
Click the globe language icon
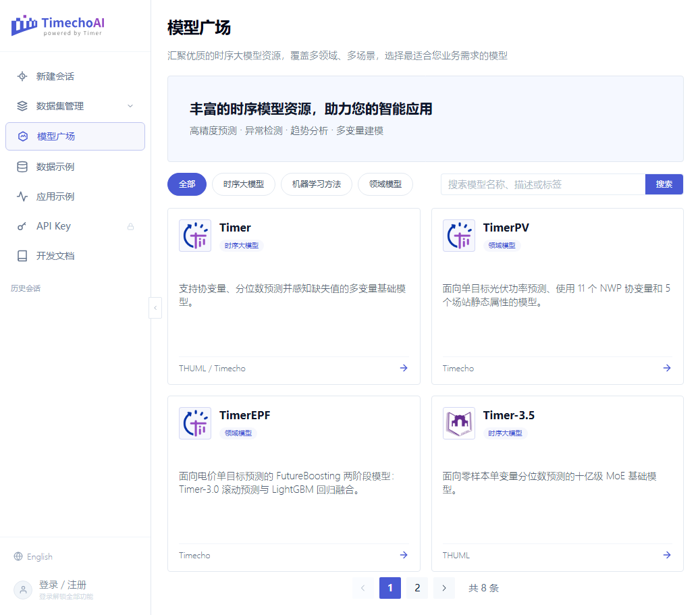tap(18, 556)
